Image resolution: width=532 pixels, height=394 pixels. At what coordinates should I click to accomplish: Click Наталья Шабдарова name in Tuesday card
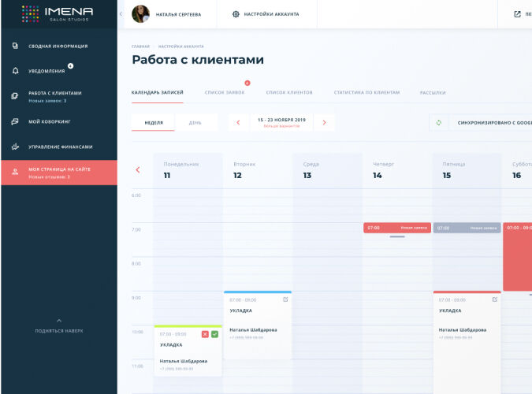pos(253,330)
